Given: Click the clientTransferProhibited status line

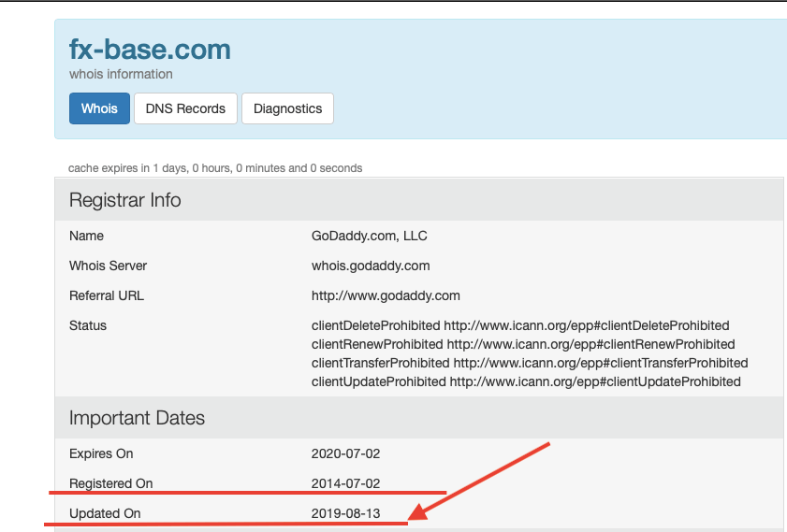Looking at the screenshot, I should 530,363.
